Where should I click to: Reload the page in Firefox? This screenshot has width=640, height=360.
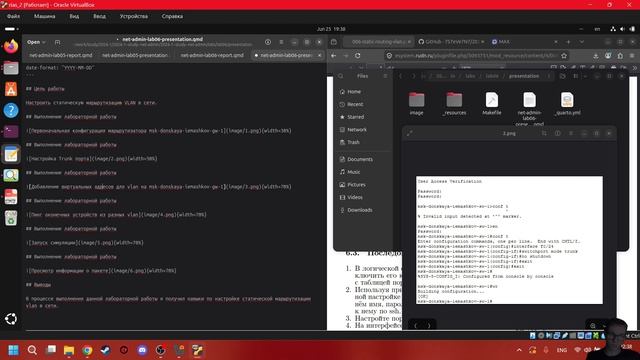pyautogui.click(x=358, y=56)
